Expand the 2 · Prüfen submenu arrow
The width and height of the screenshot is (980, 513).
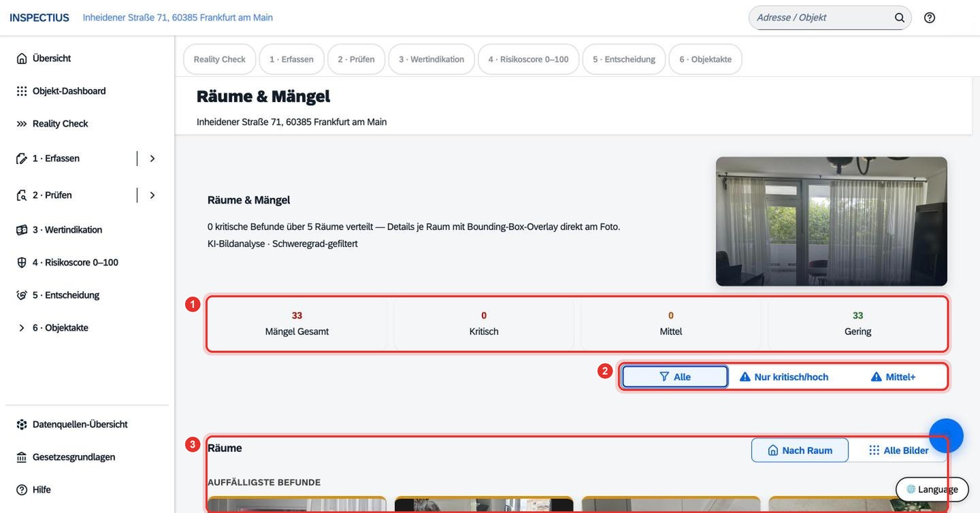pyautogui.click(x=152, y=195)
